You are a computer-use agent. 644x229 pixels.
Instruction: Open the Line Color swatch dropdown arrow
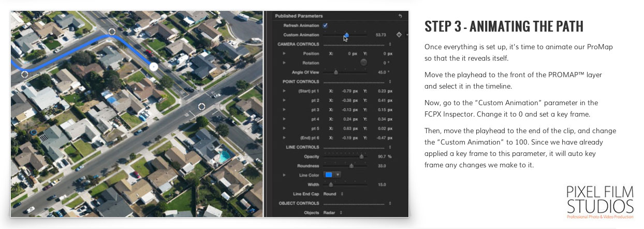pos(338,175)
